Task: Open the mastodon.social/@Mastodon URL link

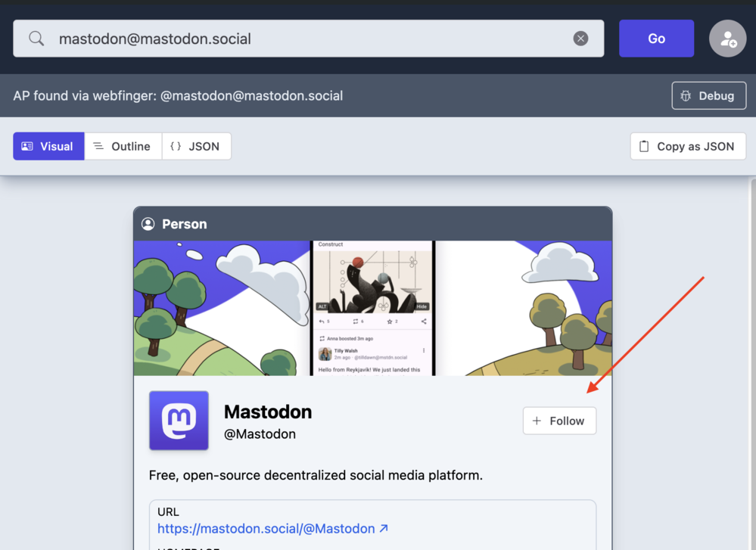Action: (x=266, y=529)
